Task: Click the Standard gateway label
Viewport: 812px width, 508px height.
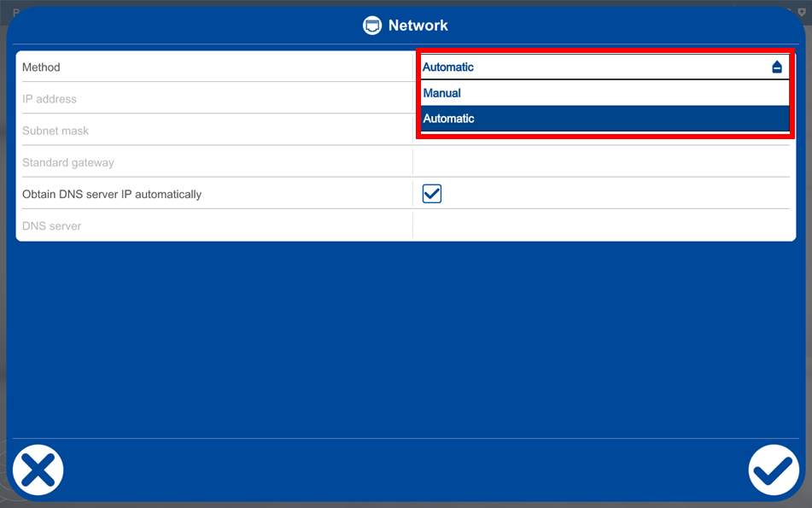Action: pyautogui.click(x=68, y=162)
